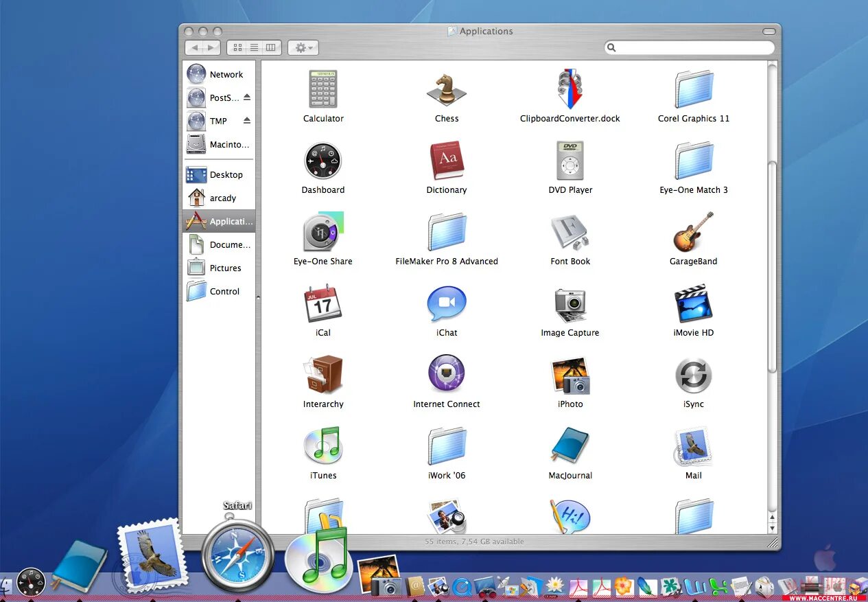Select the iMovie HD icon
Image resolution: width=868 pixels, height=602 pixels.
coord(694,303)
